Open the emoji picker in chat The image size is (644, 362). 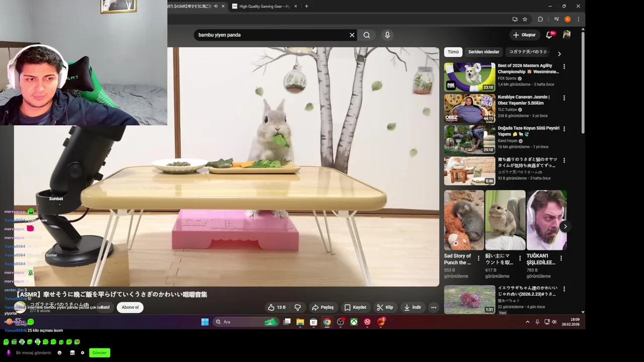pyautogui.click(x=59, y=353)
